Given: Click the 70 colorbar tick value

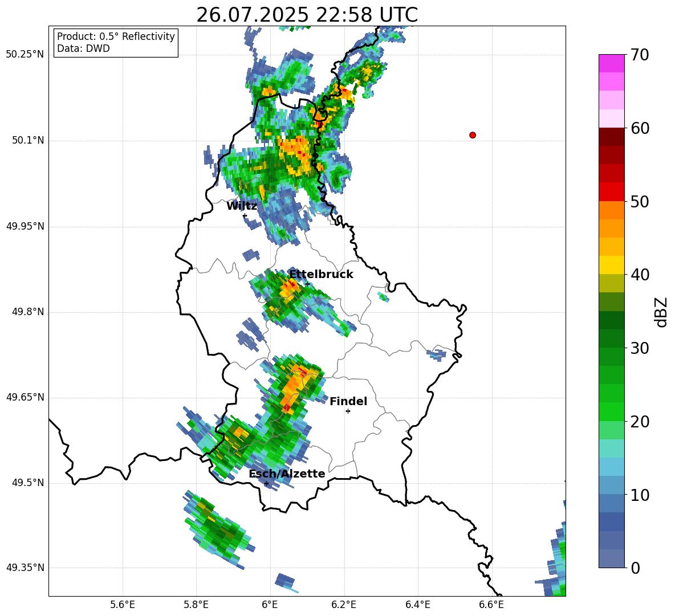Looking at the screenshot, I should [x=640, y=55].
